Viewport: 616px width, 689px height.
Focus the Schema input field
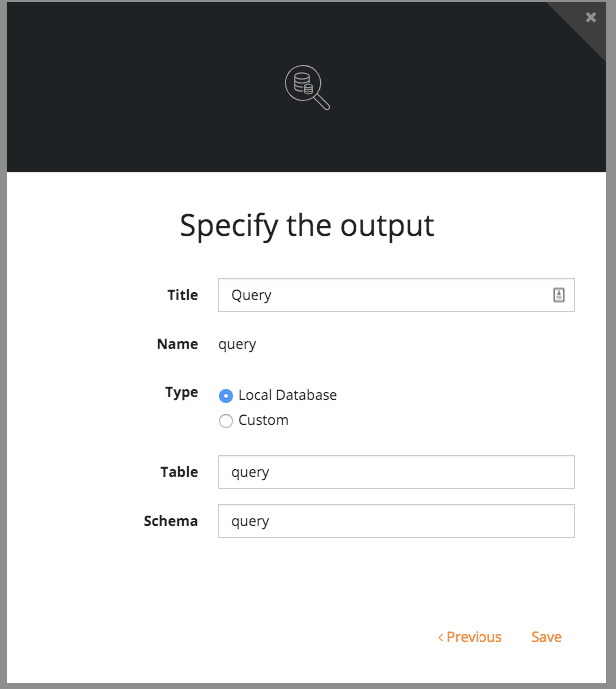coord(396,521)
